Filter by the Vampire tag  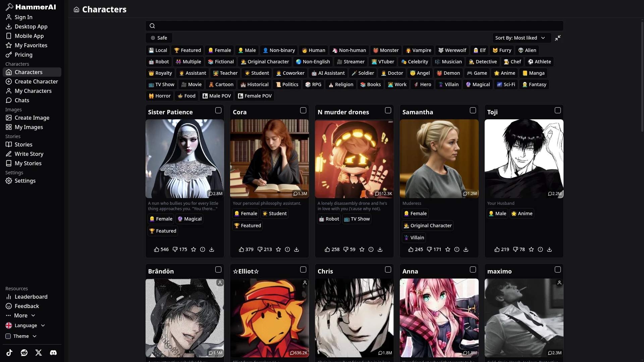pyautogui.click(x=418, y=50)
